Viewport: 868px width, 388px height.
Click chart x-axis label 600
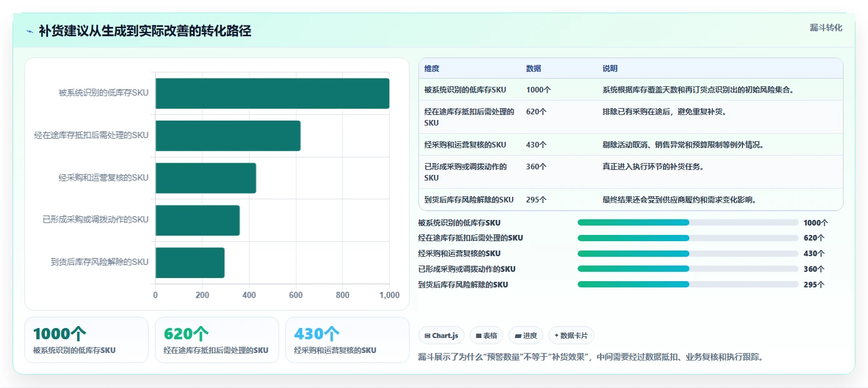[295, 296]
